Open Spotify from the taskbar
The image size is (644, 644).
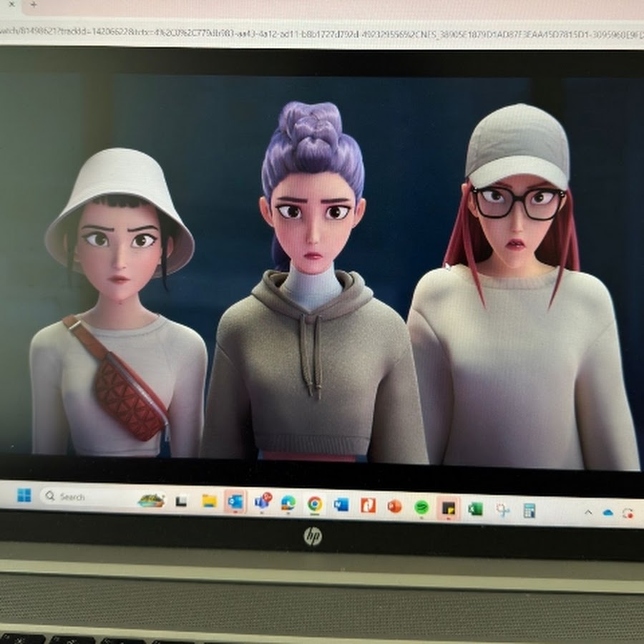click(421, 507)
